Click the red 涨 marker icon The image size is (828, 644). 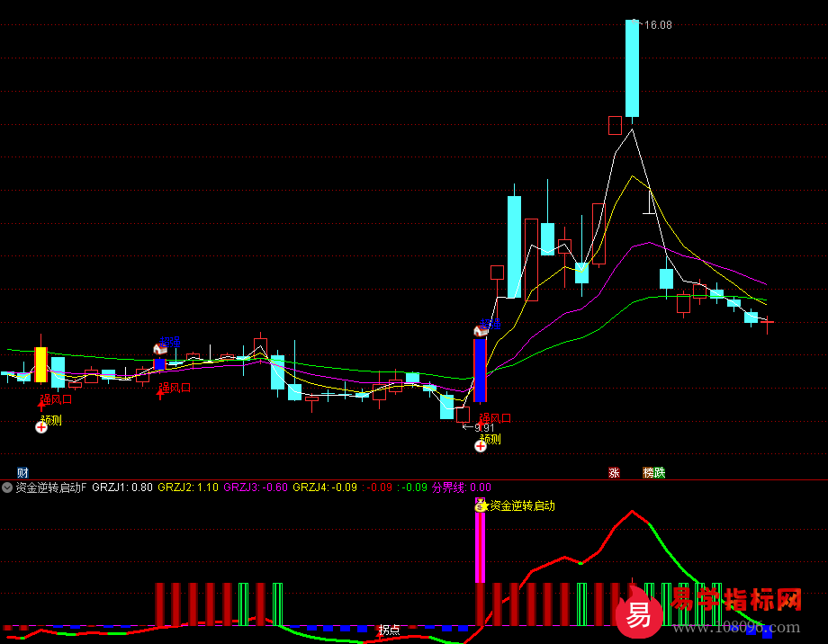click(x=615, y=472)
